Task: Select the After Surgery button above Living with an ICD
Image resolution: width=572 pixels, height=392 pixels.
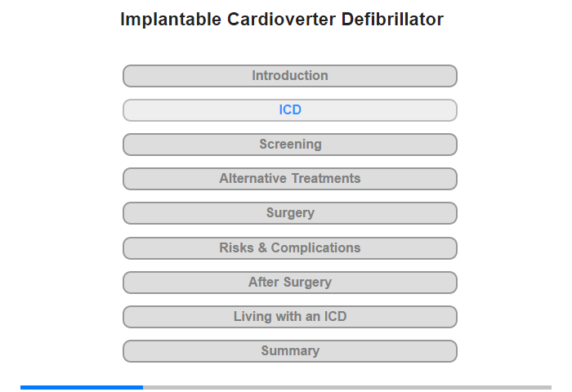Action: [x=290, y=283]
